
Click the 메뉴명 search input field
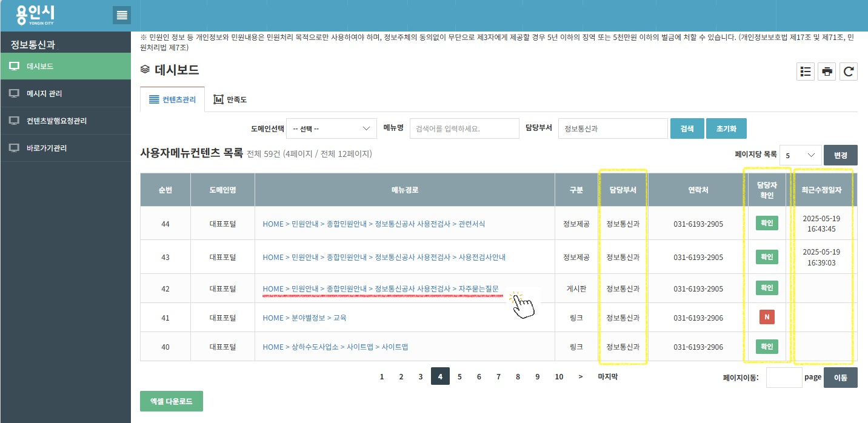point(464,128)
